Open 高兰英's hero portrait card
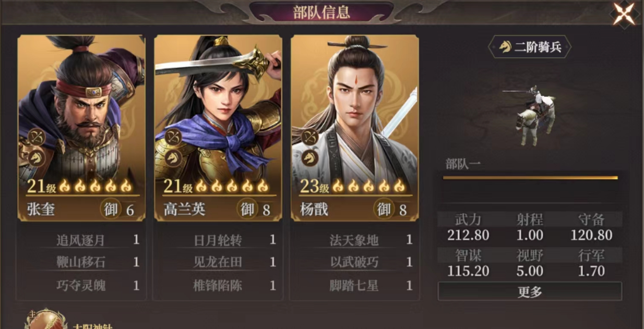 click(x=218, y=128)
